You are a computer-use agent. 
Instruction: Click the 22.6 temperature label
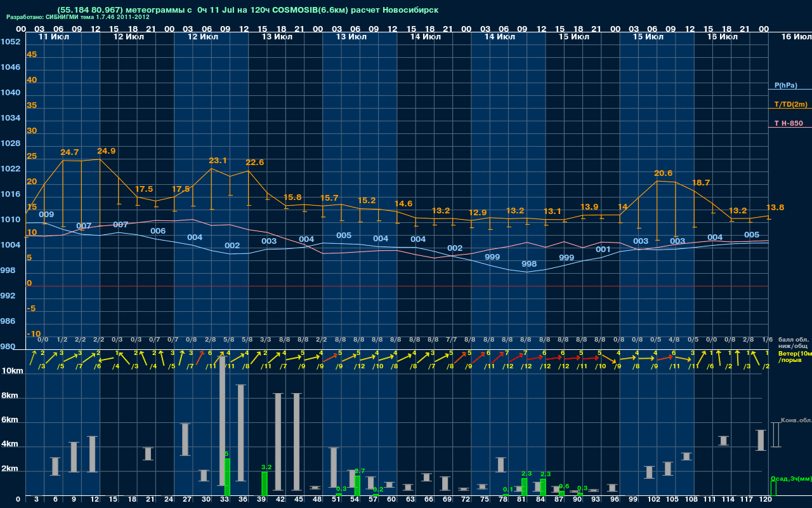(x=255, y=163)
